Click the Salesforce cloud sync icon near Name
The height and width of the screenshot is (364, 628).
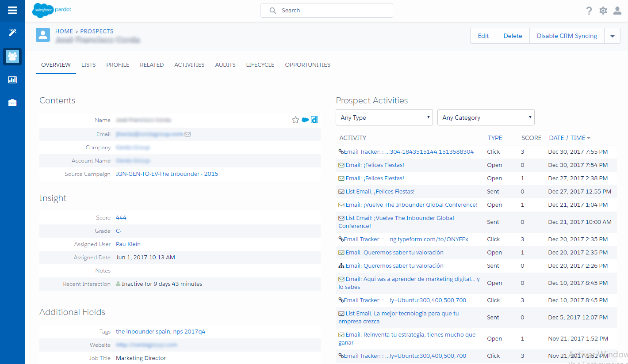(305, 120)
